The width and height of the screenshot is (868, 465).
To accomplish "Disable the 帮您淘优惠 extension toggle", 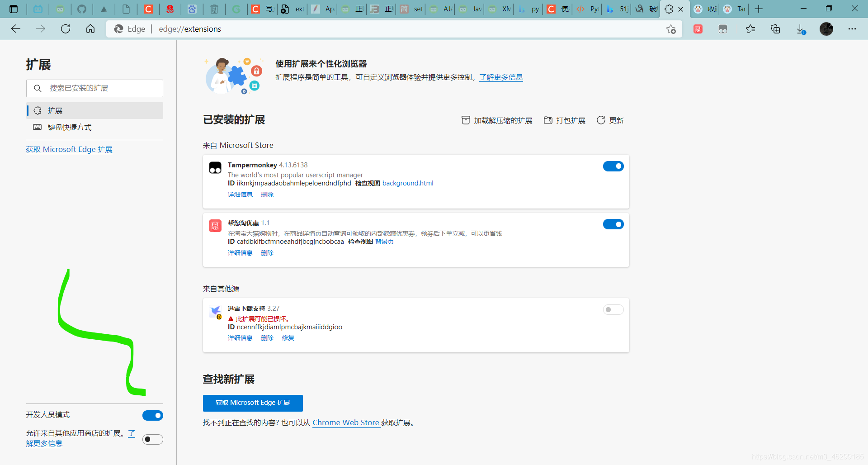I will coord(613,224).
